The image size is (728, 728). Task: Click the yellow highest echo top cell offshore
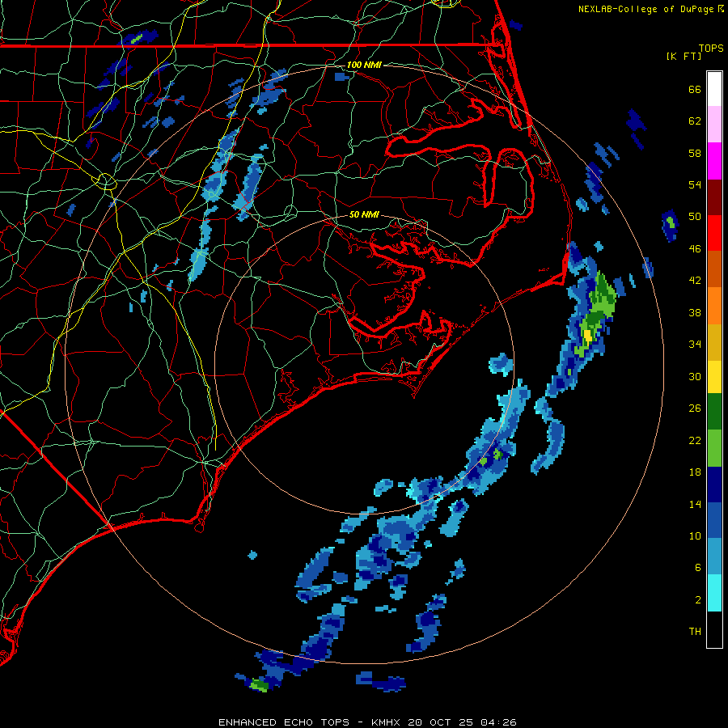pyautogui.click(x=587, y=336)
